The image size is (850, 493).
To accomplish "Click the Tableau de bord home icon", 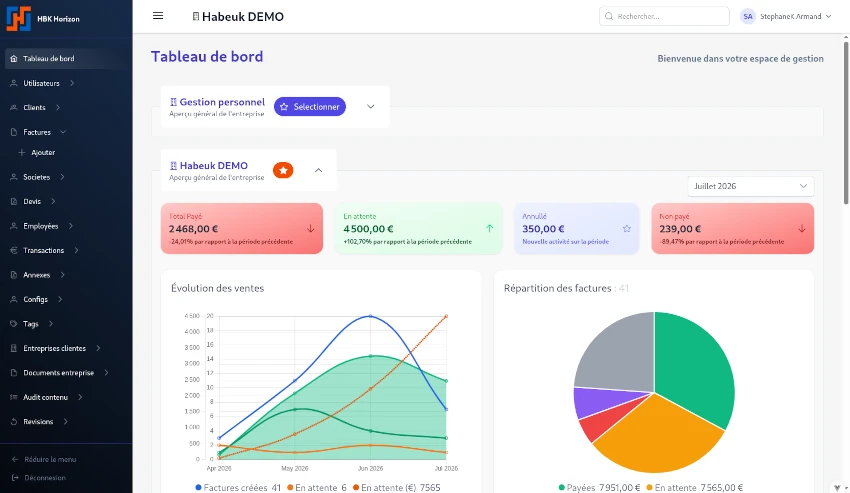I will 14,59.
